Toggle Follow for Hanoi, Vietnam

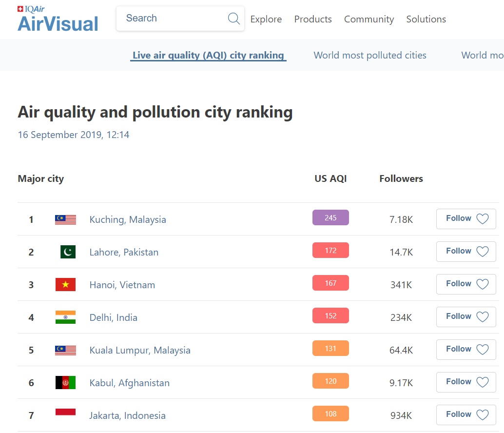466,284
